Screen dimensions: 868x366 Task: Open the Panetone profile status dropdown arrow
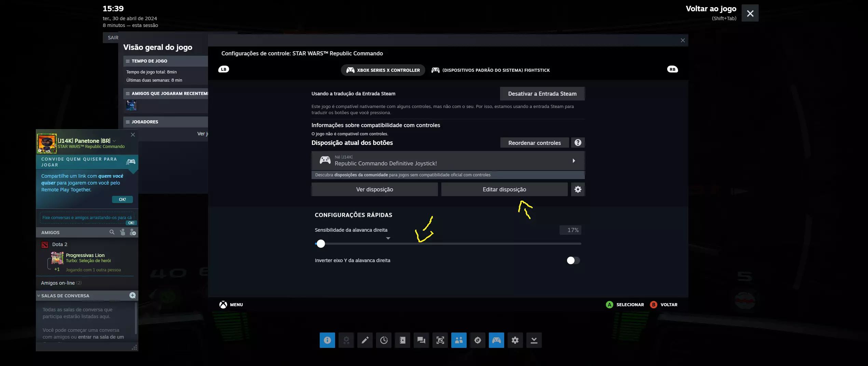click(x=114, y=141)
